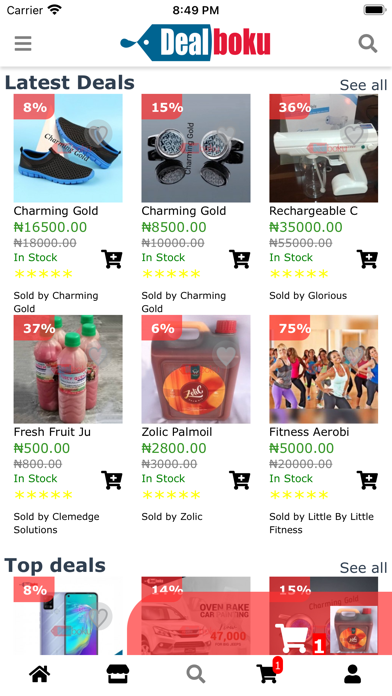392x696 pixels.
Task: Add Fitness Aerobi deal to cart
Action: click(367, 480)
